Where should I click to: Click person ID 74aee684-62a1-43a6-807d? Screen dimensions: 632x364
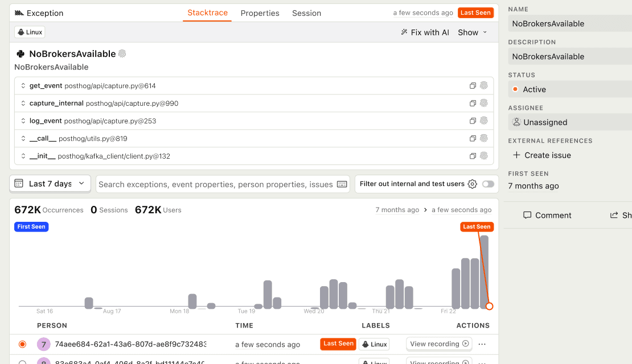pyautogui.click(x=130, y=344)
